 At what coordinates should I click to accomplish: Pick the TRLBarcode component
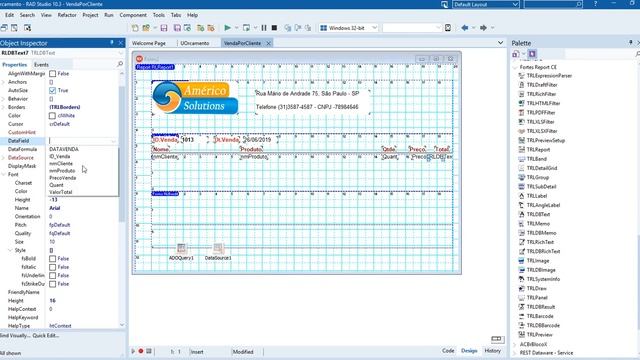tap(540, 316)
